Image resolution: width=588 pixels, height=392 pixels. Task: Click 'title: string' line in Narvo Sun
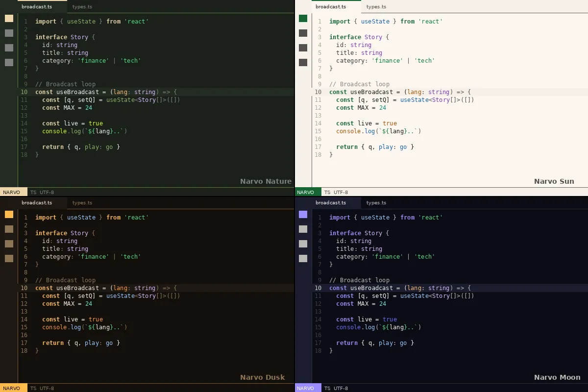tap(359, 53)
